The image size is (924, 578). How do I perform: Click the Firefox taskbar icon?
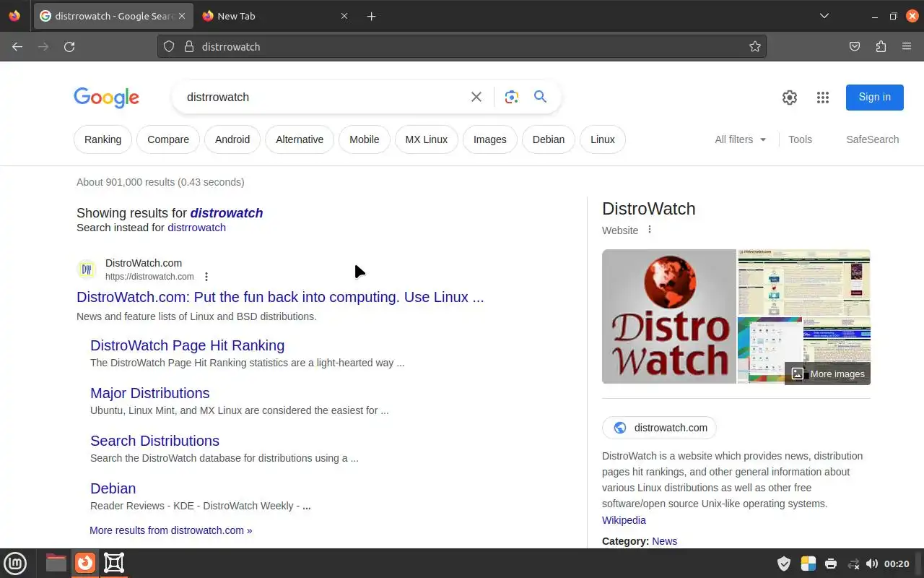click(85, 563)
